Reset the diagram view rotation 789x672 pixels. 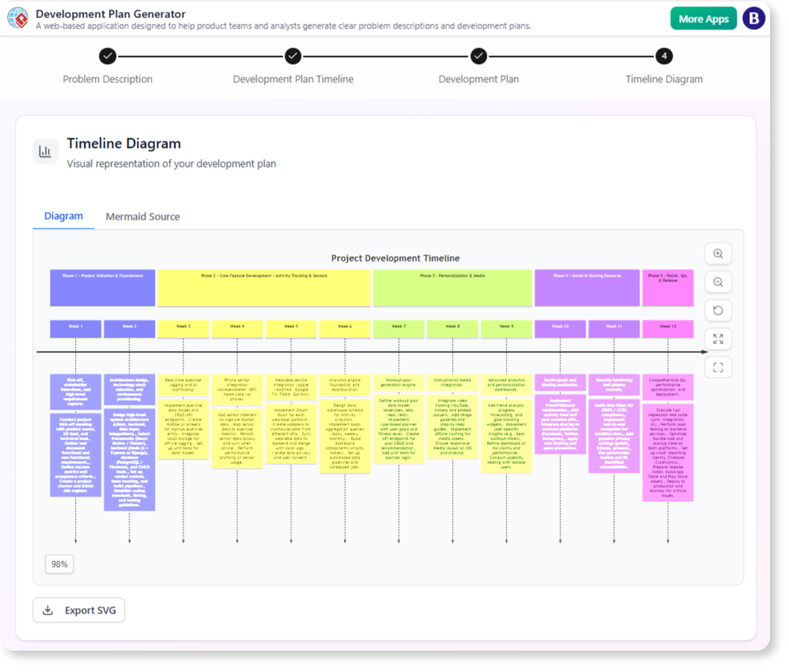718,310
